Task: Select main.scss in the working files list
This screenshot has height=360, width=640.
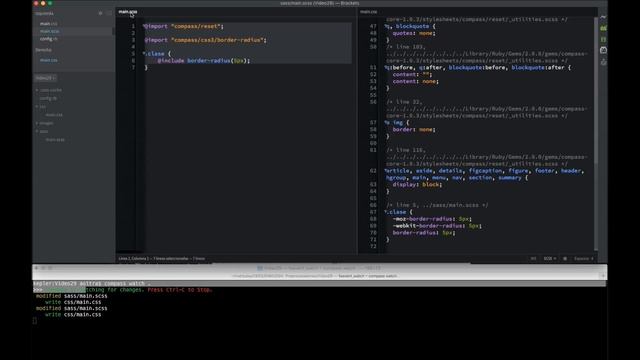Action: click(49, 31)
